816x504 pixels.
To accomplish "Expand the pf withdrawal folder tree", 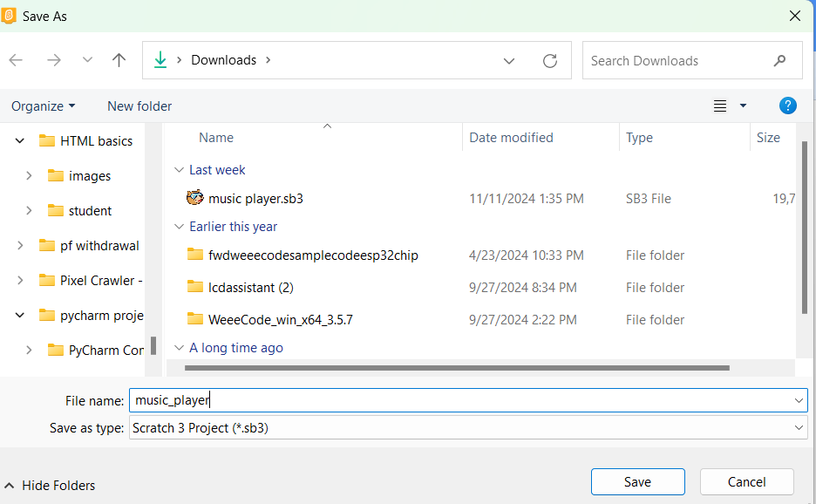I will point(20,246).
